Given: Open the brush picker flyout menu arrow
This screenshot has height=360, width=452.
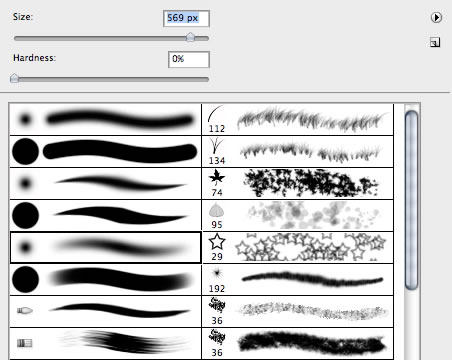Looking at the screenshot, I should click(436, 17).
